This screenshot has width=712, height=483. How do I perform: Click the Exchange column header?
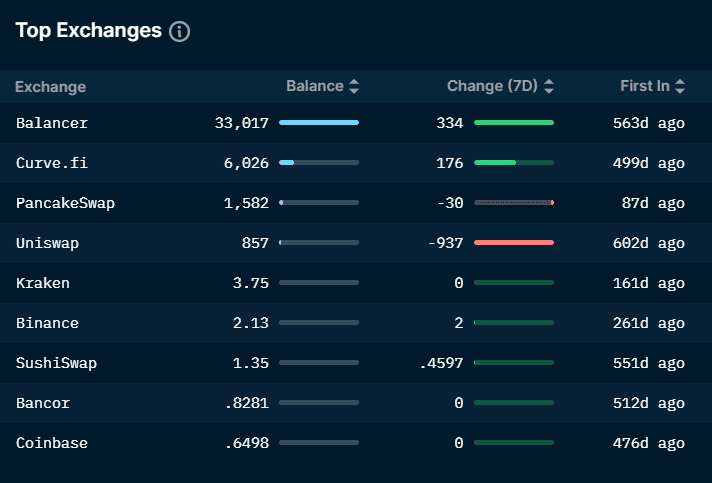pos(50,87)
